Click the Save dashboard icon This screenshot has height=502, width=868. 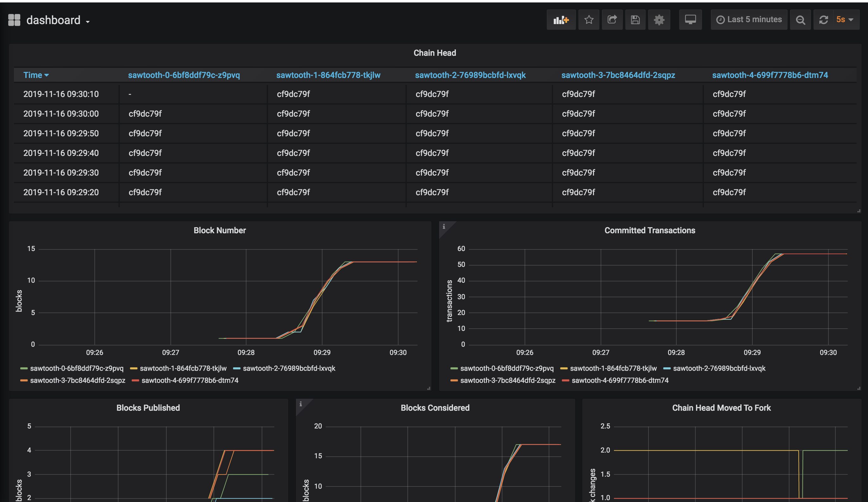635,20
